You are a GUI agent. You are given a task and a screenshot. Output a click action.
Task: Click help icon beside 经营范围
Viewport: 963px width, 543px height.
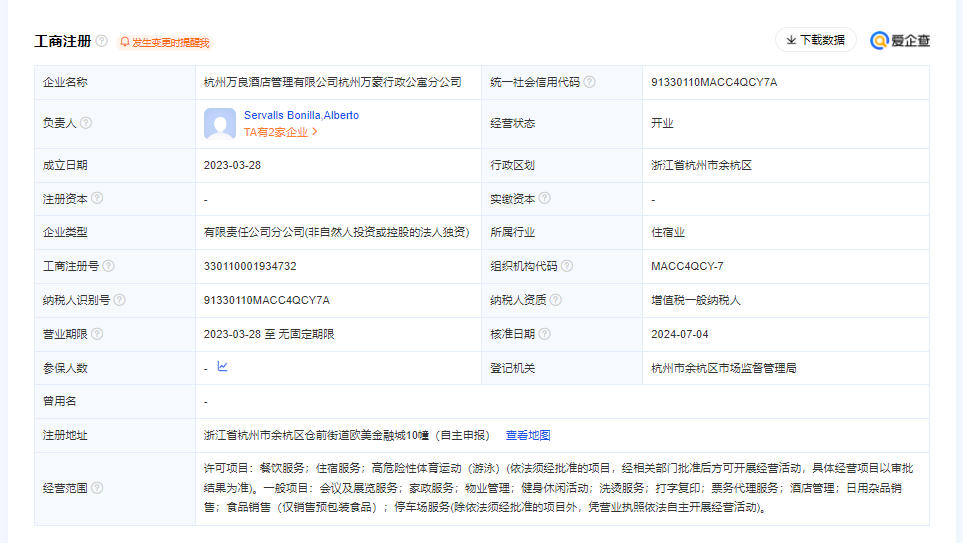pos(97,488)
